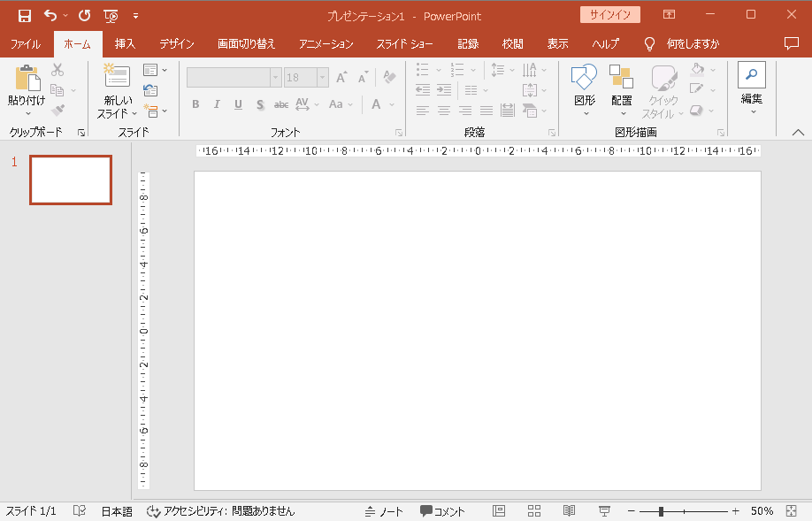Viewport: 812px width, 521px height.
Task: Open the comments pane icon at top right
Action: (792, 43)
